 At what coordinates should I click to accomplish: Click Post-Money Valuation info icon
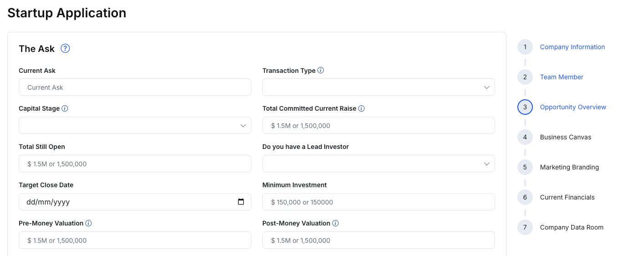click(335, 224)
